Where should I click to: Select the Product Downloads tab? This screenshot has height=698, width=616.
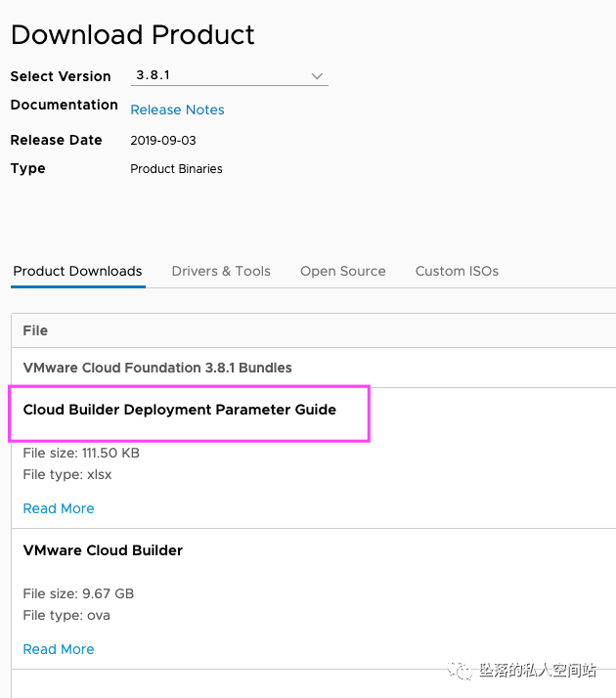(x=77, y=271)
